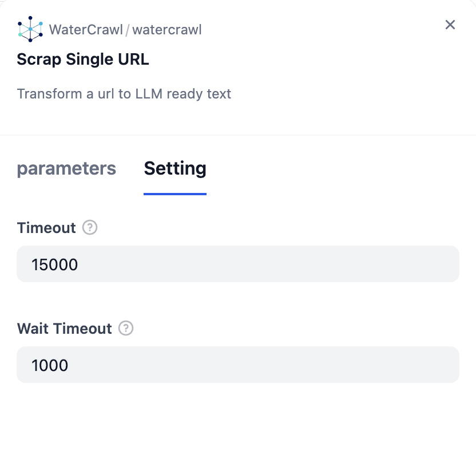Click the Scrap Single URL title
This screenshot has width=476, height=458.
83,60
